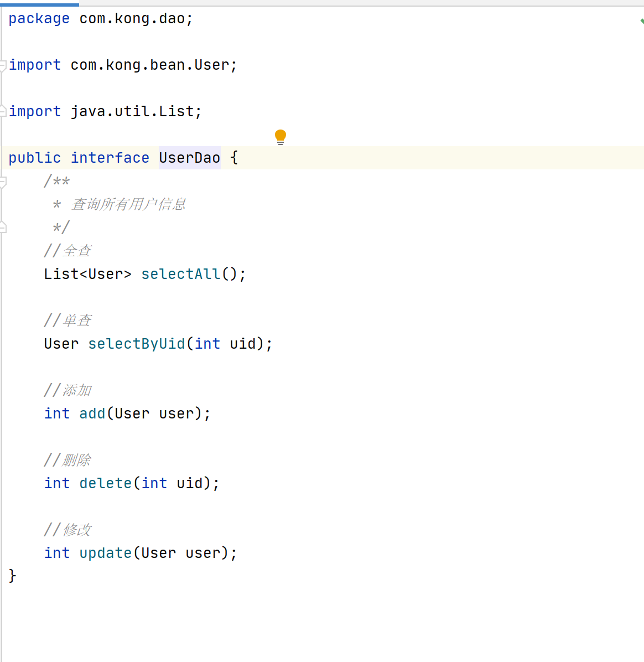The height and width of the screenshot is (662, 644).
Task: Collapse the Javadoc comment fold marker
Action: click(x=3, y=182)
